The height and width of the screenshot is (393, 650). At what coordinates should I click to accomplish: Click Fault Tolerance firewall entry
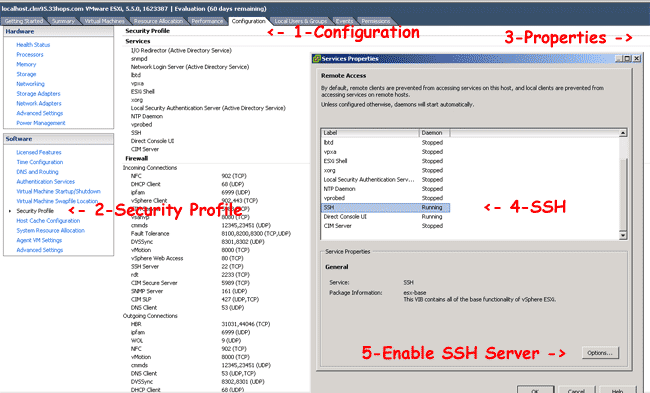pyautogui.click(x=150, y=234)
